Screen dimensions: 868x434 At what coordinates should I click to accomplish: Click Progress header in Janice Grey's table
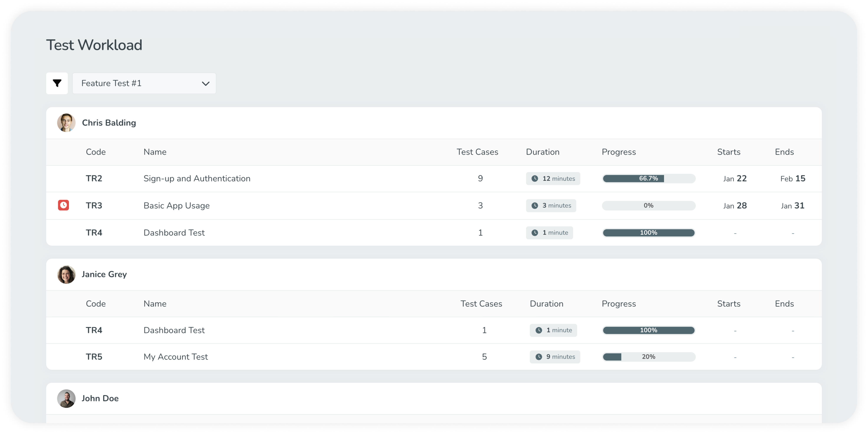tap(619, 304)
